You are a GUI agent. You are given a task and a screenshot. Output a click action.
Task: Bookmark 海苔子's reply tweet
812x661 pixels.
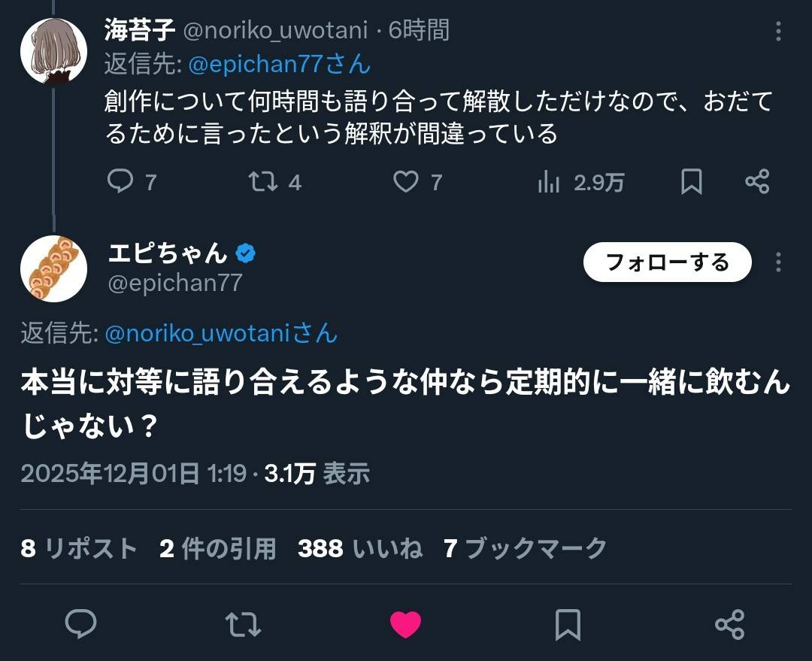[x=691, y=181]
